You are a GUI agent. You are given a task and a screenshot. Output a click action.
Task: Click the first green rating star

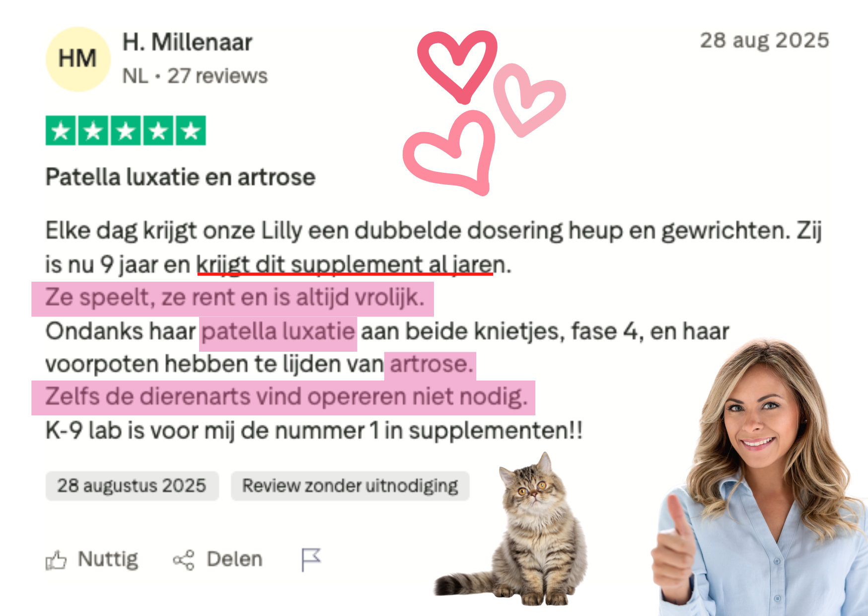(61, 131)
